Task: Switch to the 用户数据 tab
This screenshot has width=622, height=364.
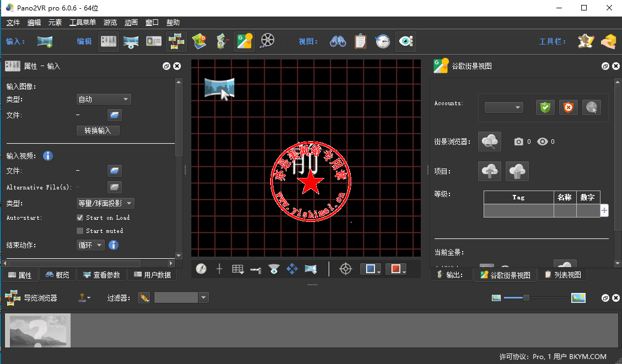Action: (152, 275)
